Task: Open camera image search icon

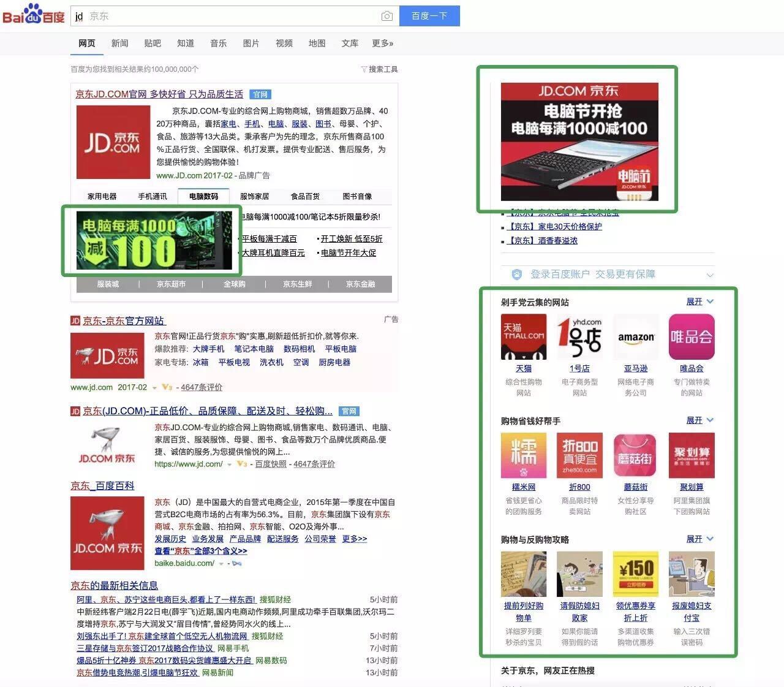Action: coord(386,17)
